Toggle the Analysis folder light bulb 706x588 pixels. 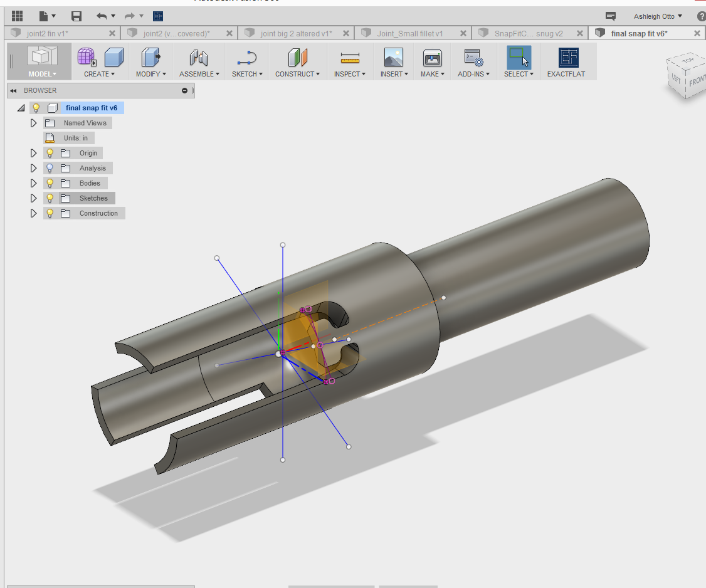[x=50, y=168]
